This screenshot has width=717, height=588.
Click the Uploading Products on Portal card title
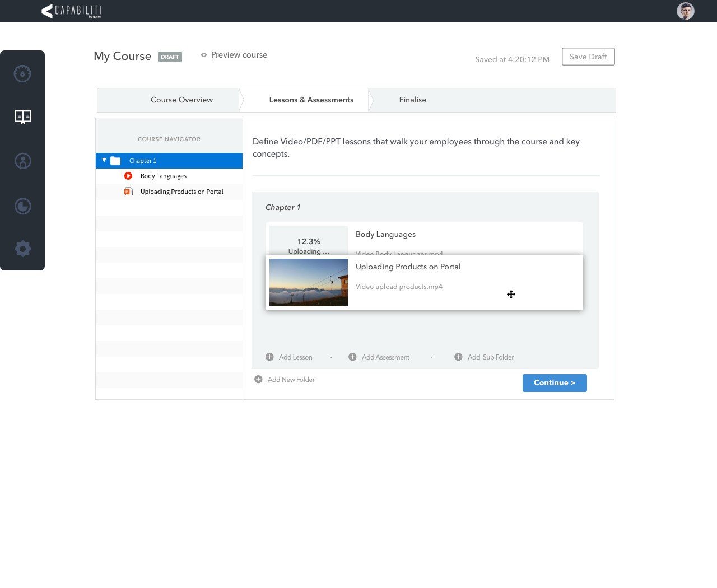coord(408,267)
